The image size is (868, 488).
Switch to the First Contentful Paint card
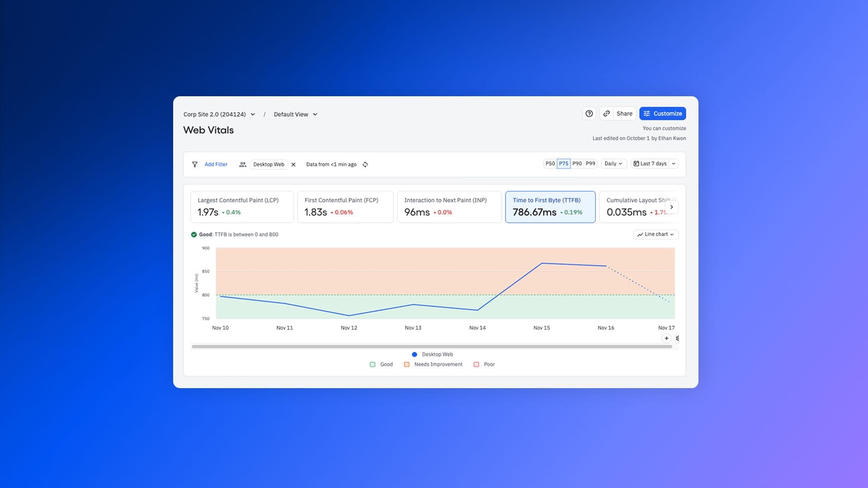pyautogui.click(x=345, y=206)
